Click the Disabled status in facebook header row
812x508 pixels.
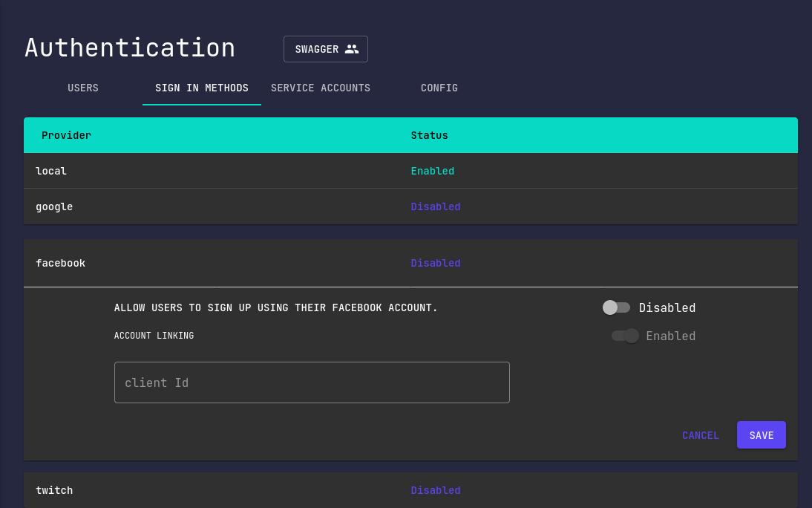pyautogui.click(x=436, y=264)
